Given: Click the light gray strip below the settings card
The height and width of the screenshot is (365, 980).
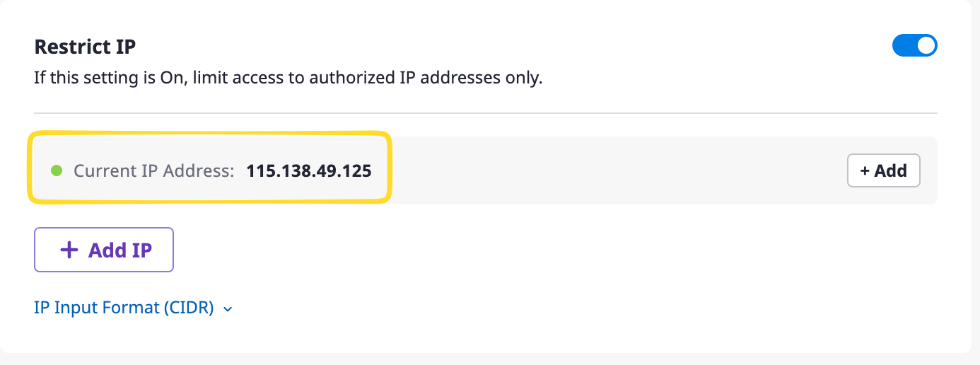Looking at the screenshot, I should (x=485, y=359).
